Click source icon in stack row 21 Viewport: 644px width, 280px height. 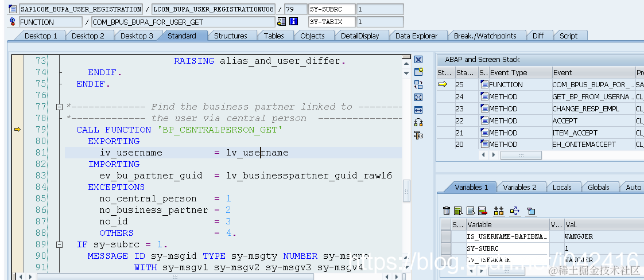tap(484, 132)
